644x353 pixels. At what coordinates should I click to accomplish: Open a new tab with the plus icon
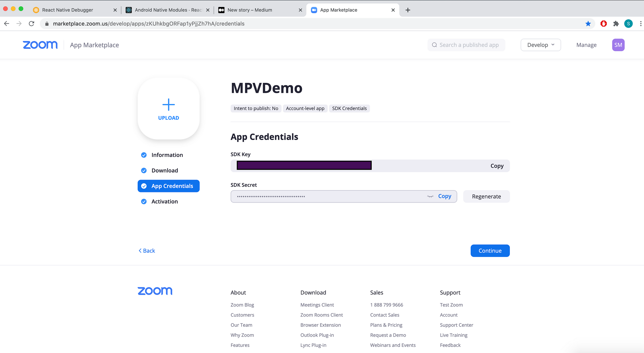[x=408, y=10]
